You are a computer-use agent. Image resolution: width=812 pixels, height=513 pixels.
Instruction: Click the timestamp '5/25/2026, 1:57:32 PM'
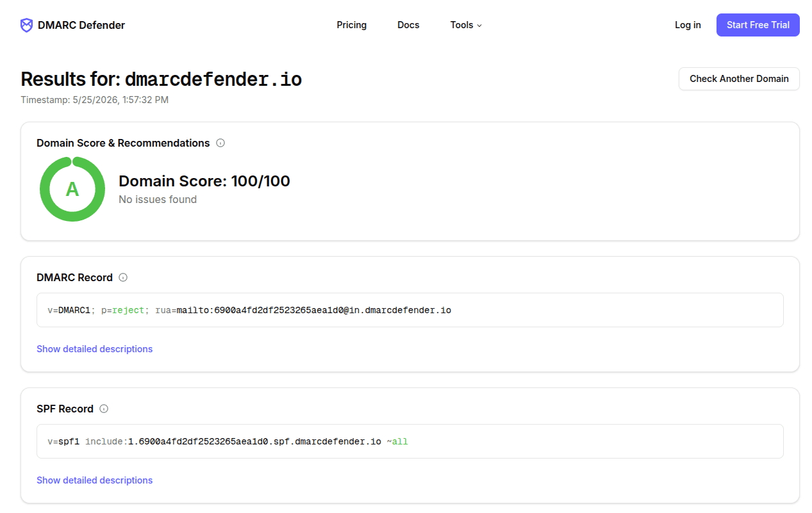[x=120, y=100]
